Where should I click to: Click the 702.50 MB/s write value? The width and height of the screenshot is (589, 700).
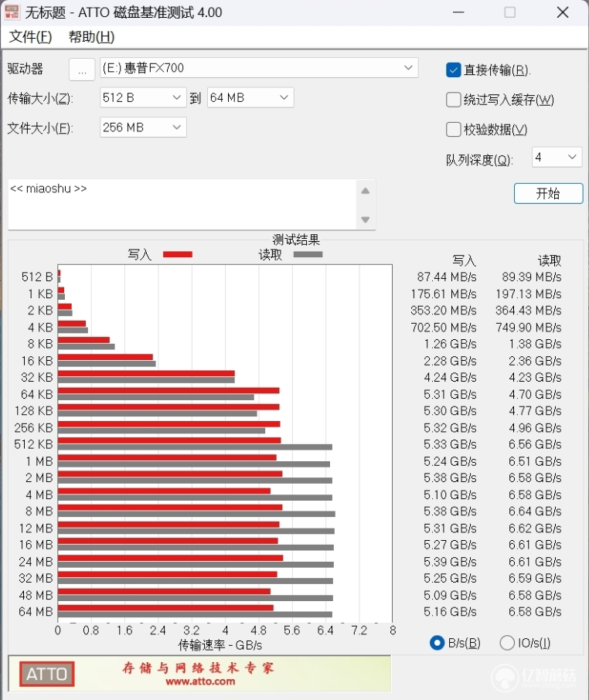pos(444,328)
